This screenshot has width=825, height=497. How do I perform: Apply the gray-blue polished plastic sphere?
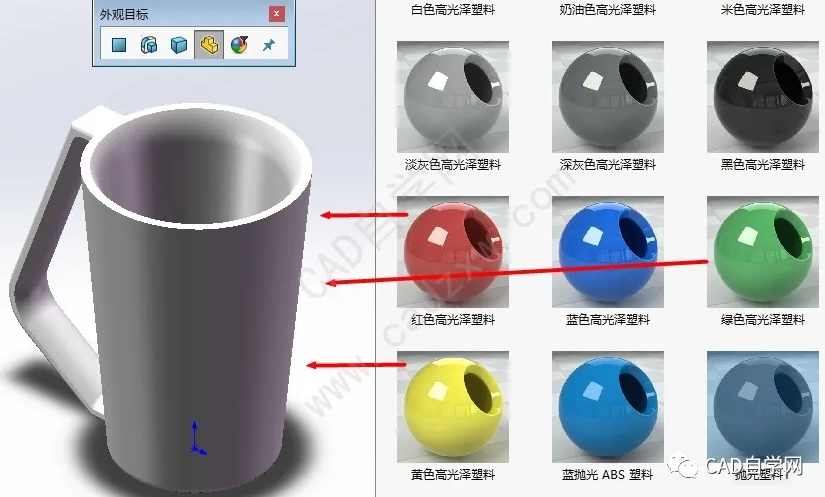pos(762,407)
